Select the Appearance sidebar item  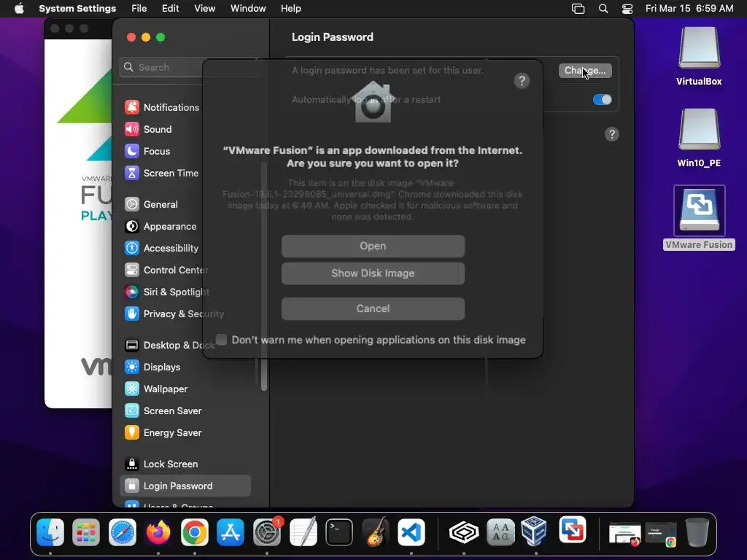pyautogui.click(x=160, y=226)
